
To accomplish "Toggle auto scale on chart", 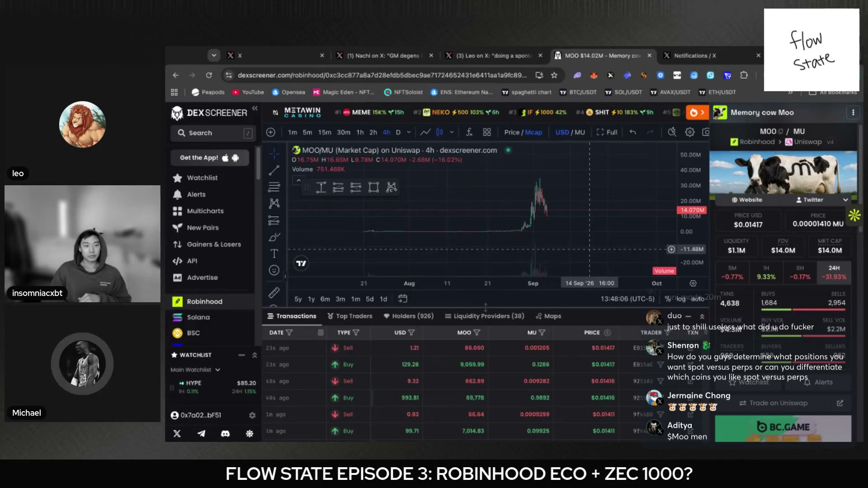I will (698, 299).
